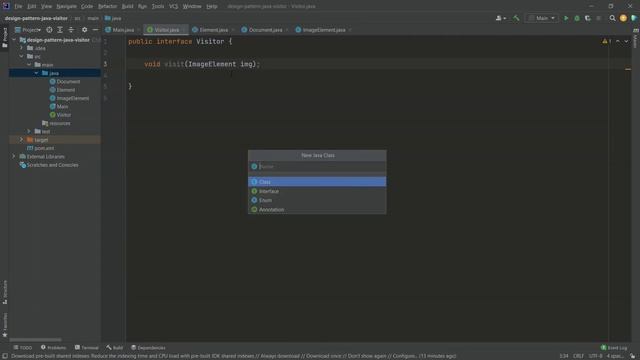Open the Build menu
This screenshot has width=640, height=360.
(x=127, y=6)
